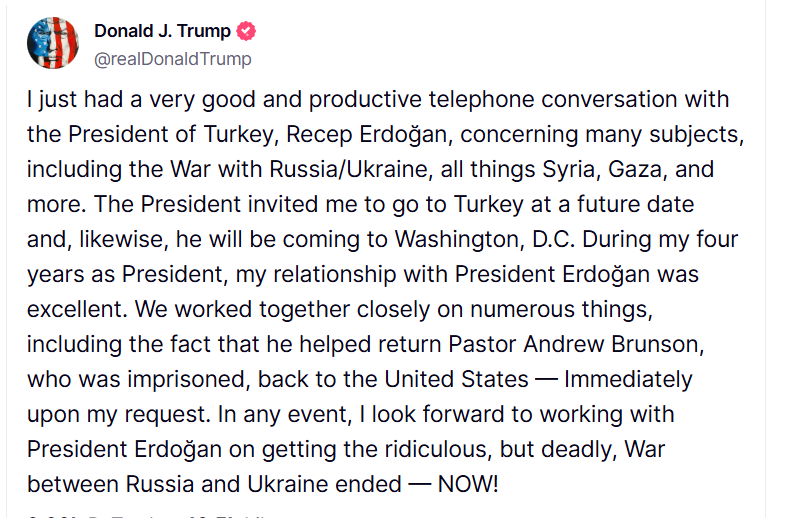
Task: Click the word "excellent." in post
Action: pyautogui.click(x=77, y=309)
